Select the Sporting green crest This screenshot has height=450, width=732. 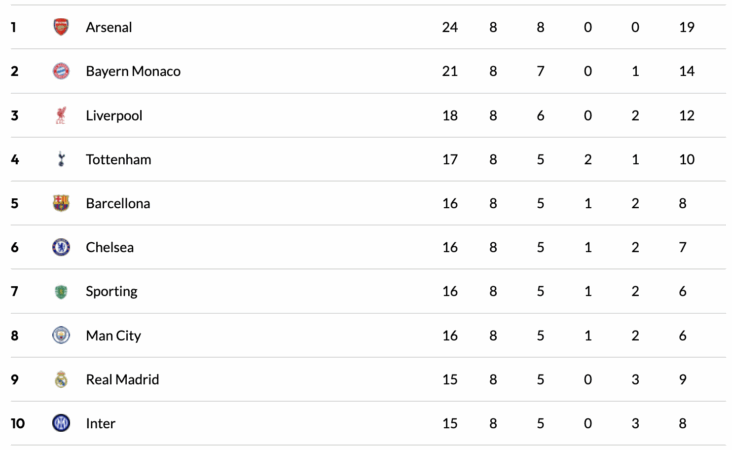pos(61,291)
